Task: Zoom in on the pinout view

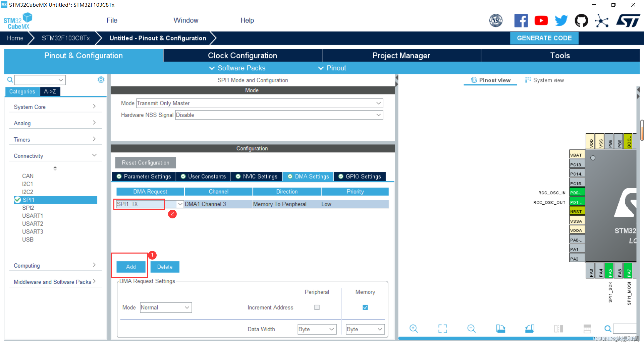Action: click(414, 329)
